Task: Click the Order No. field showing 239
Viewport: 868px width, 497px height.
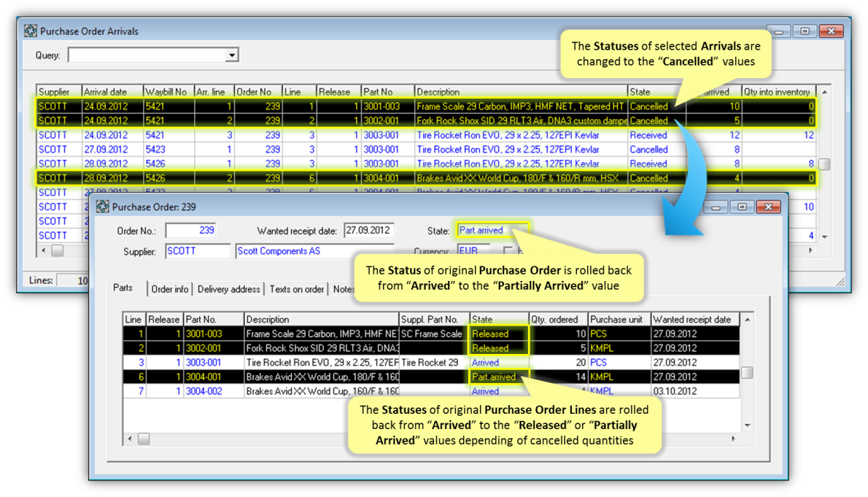Action: 191,231
